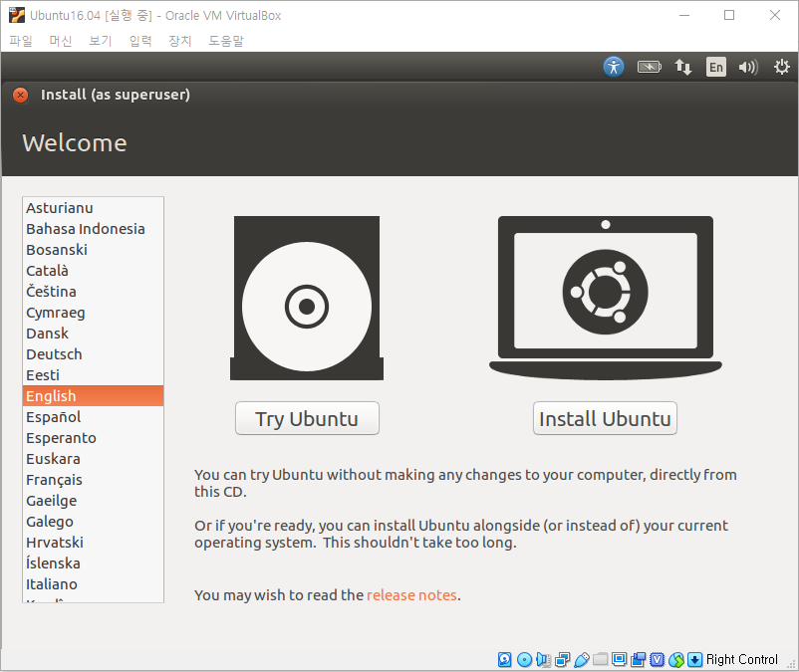This screenshot has height=672, width=799.
Task: Close the Install (as superuser) window
Action: coord(20,95)
